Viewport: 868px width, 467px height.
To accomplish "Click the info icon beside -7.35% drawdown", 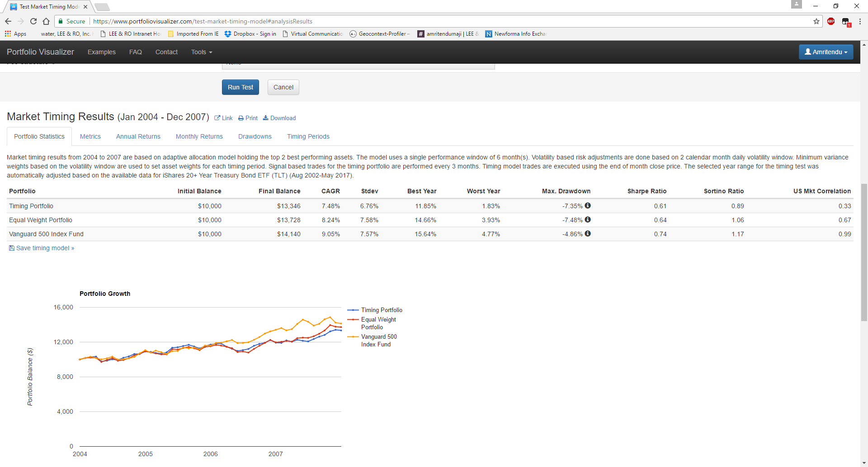I will (588, 205).
